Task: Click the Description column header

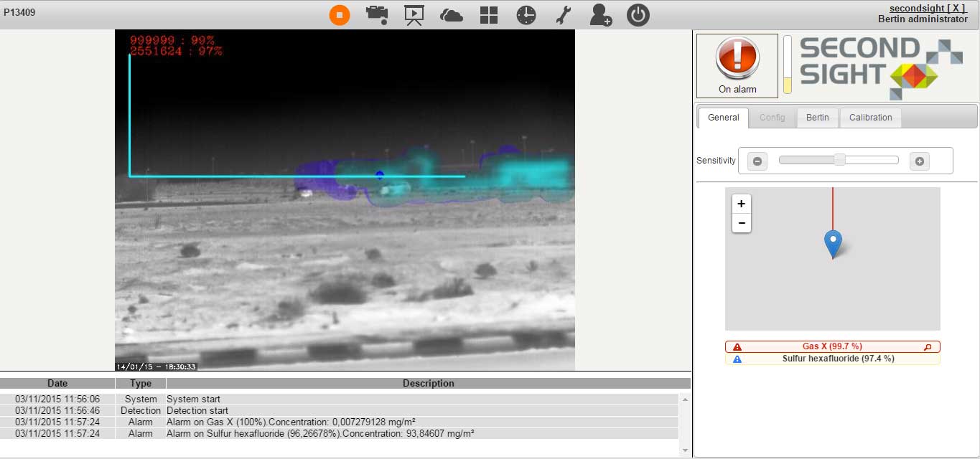Action: pyautogui.click(x=429, y=384)
